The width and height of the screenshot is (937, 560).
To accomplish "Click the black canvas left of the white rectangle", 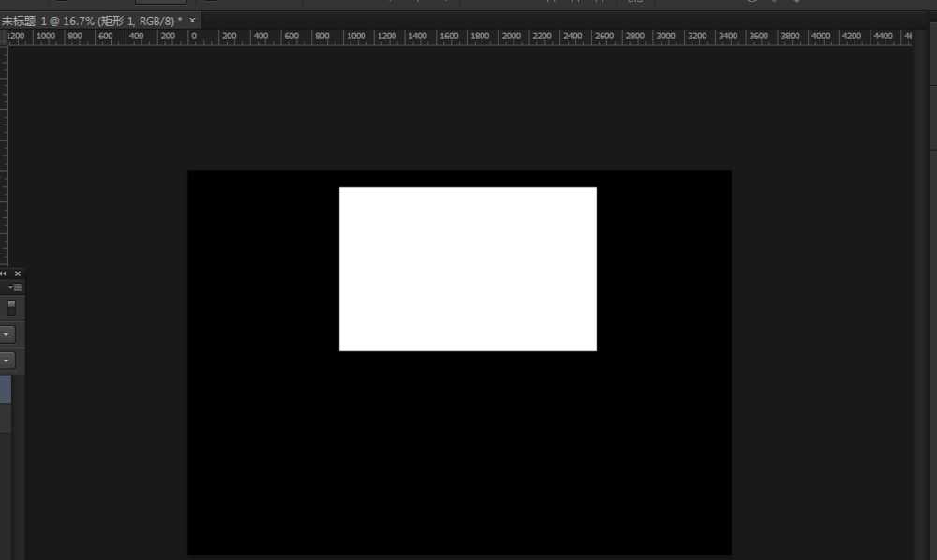I will tap(262, 272).
